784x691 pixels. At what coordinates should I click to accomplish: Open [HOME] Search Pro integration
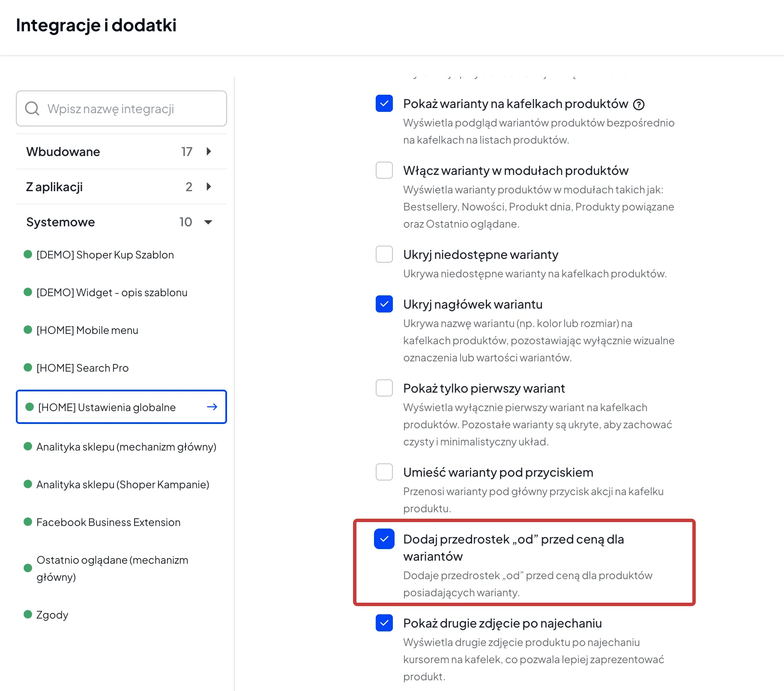pos(82,368)
